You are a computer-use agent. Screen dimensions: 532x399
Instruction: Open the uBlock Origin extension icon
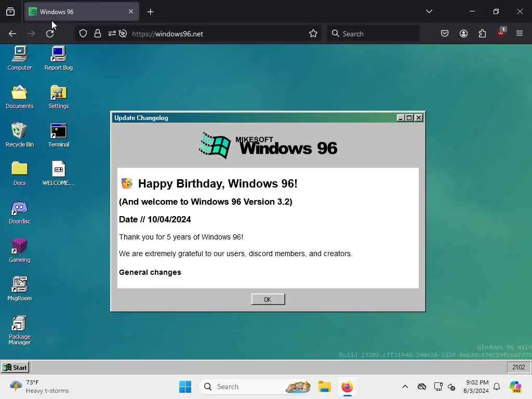click(501, 33)
